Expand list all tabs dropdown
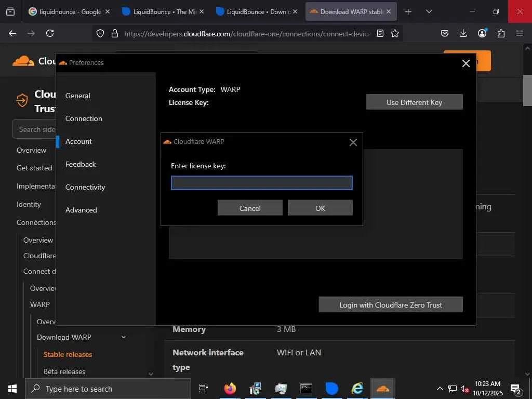Image resolution: width=532 pixels, height=399 pixels. 429,11
